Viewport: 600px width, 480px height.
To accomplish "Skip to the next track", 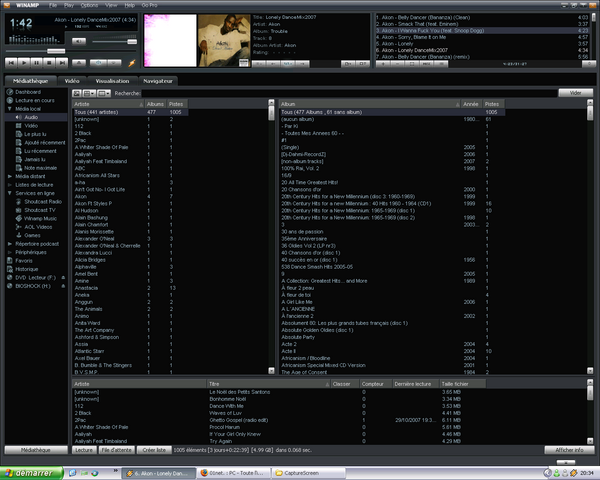I will (x=62, y=63).
